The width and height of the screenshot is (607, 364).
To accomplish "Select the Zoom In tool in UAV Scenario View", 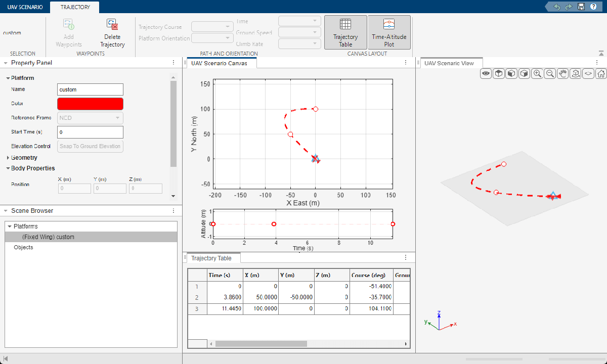I will (537, 73).
